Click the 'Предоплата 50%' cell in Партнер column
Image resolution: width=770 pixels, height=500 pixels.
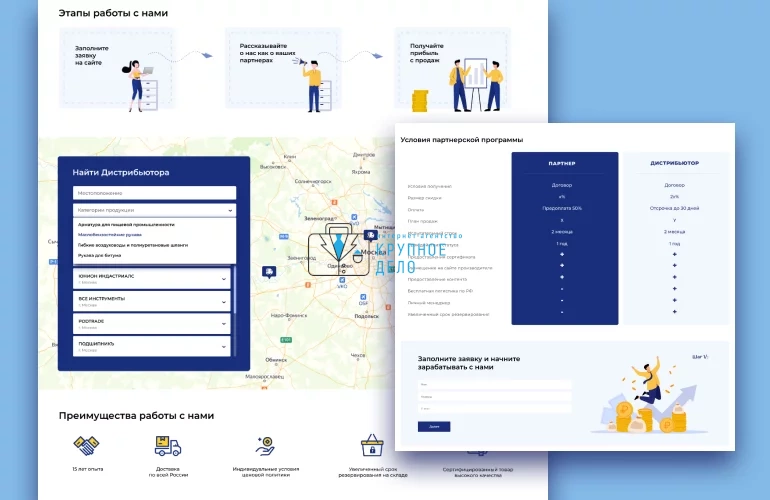coord(562,208)
